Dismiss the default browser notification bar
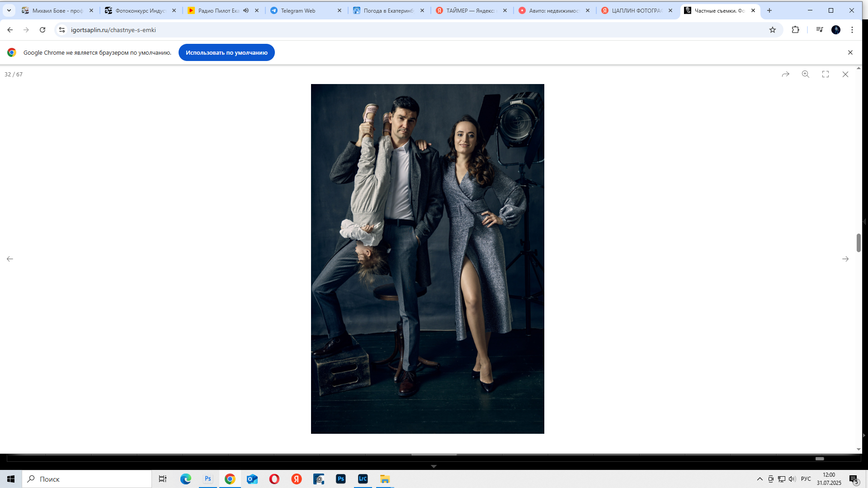Viewport: 868px width, 488px height. (x=850, y=52)
